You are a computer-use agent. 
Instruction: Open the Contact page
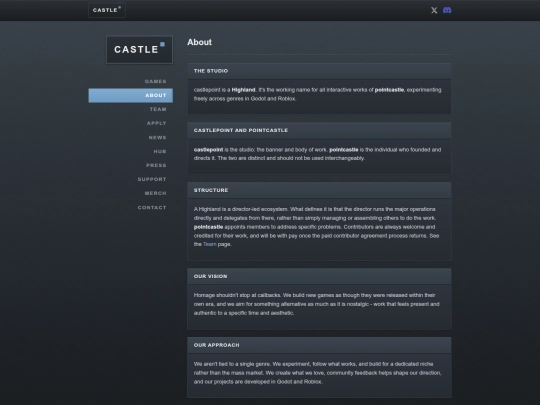coord(152,208)
